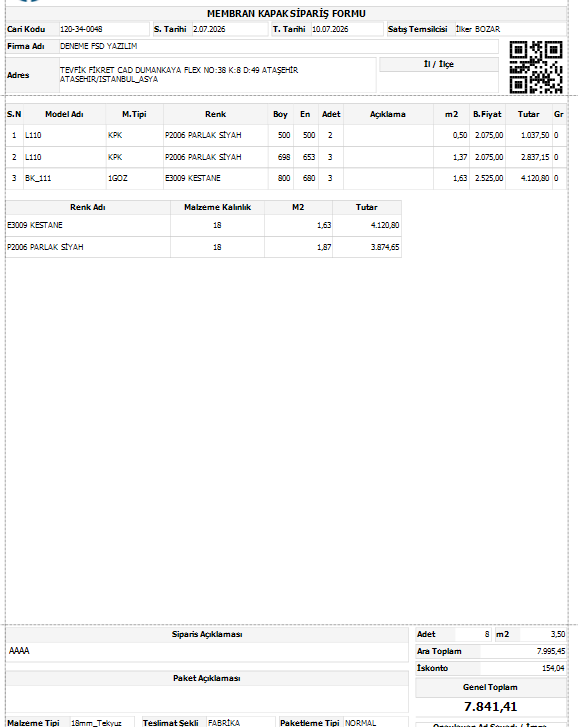Click the Açıklama column header
This screenshot has height=727, width=578.
tap(387, 114)
